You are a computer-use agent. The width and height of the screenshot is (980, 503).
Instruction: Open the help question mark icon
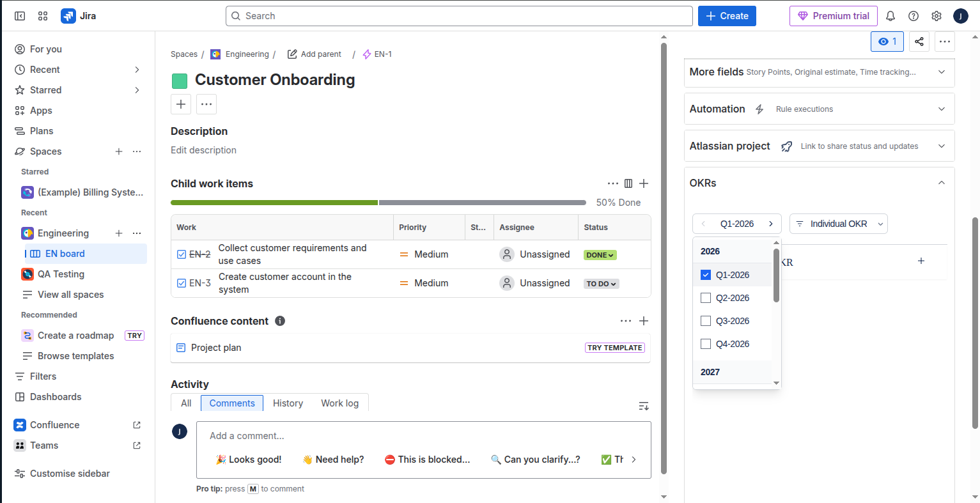point(914,16)
